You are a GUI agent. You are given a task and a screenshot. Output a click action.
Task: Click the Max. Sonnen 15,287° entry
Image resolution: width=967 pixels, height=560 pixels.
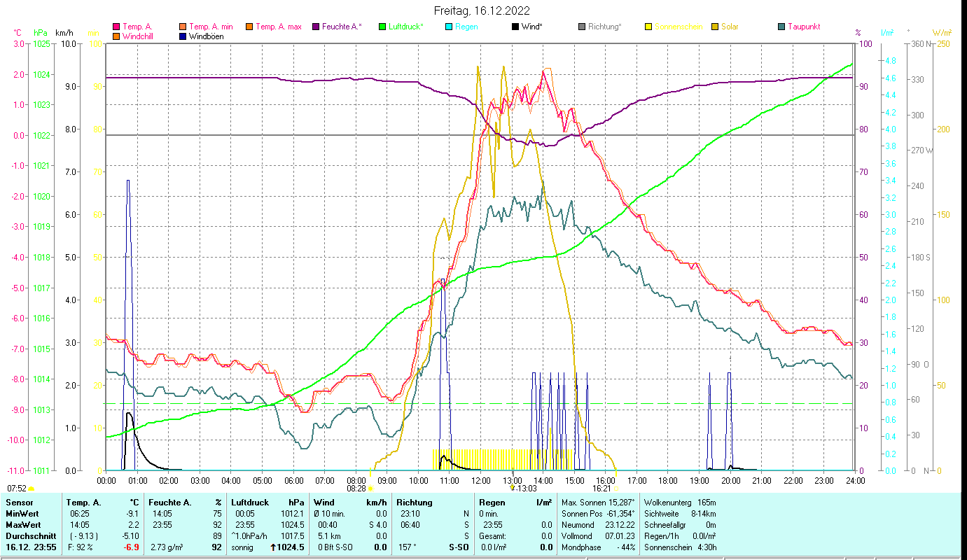599,503
